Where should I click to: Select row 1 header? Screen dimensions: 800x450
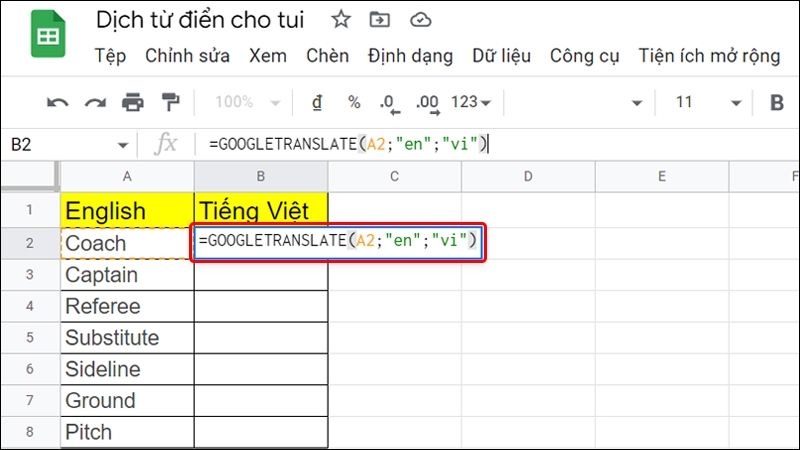(x=30, y=210)
